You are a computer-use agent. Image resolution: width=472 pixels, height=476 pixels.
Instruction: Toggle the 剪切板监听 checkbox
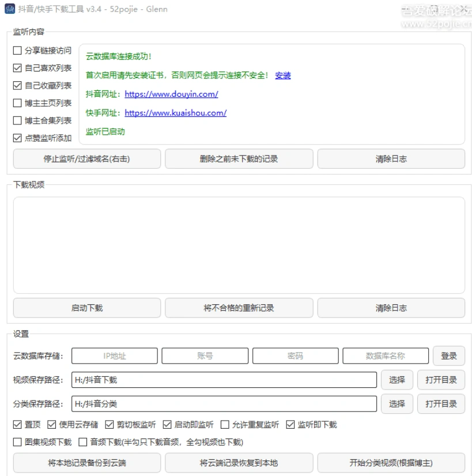[109, 425]
